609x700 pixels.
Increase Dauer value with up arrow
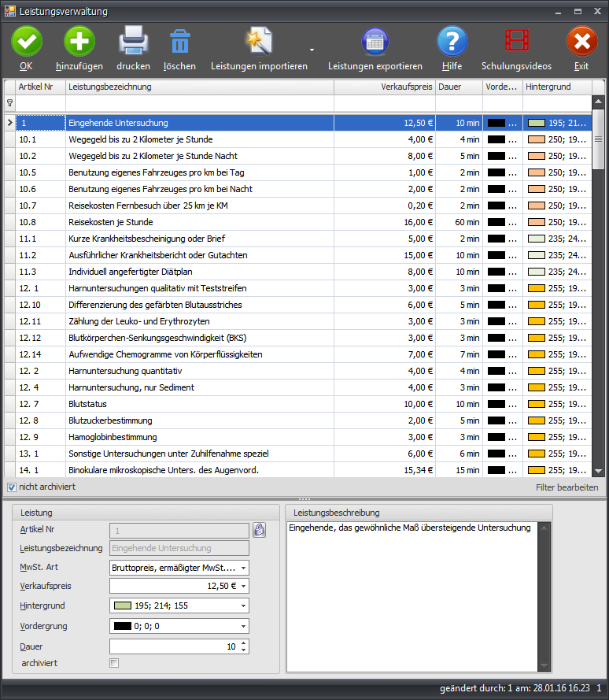243,643
